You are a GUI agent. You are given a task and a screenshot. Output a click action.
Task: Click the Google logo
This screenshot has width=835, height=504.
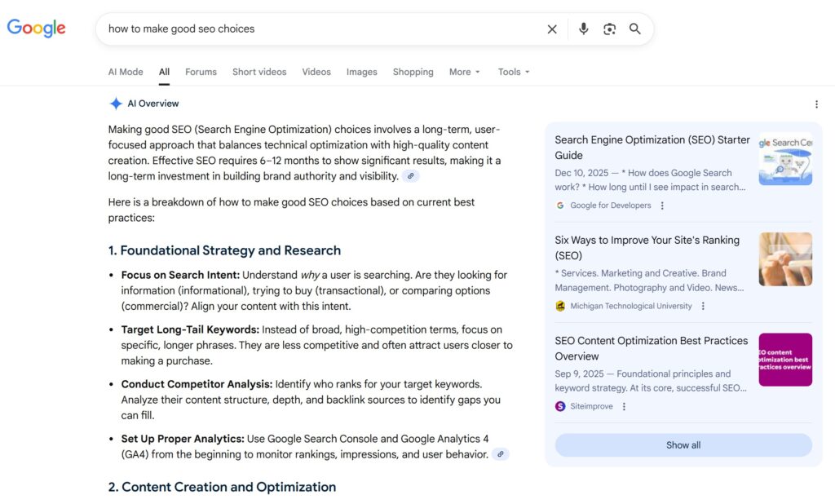pos(37,29)
